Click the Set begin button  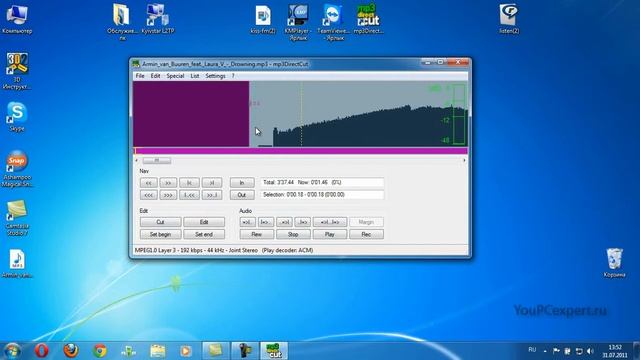[x=160, y=234]
